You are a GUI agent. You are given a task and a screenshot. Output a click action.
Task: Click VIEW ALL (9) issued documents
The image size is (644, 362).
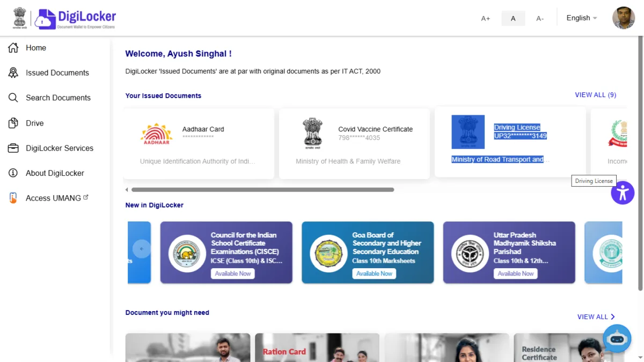[596, 95]
